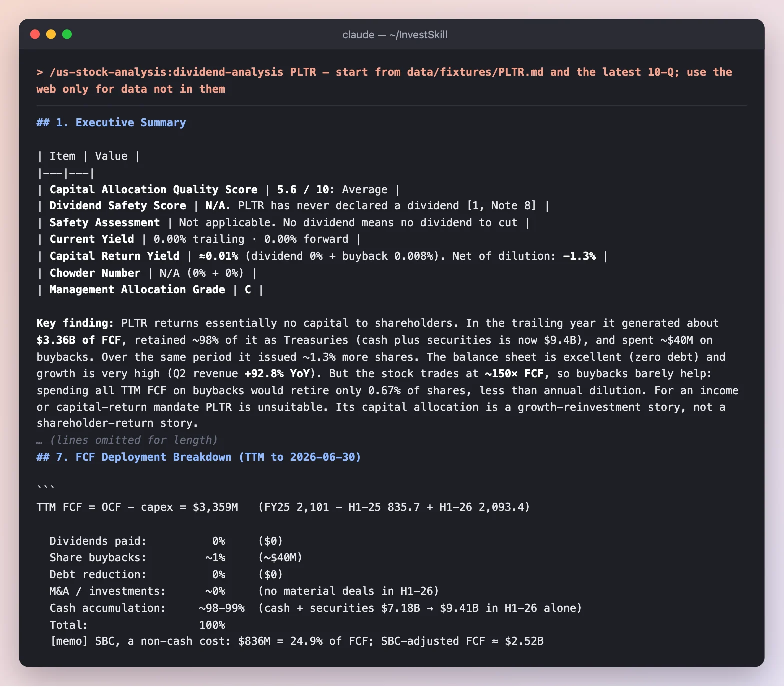Click the '/us-stock-analysis:dividend-analysis' command text

tap(166, 72)
